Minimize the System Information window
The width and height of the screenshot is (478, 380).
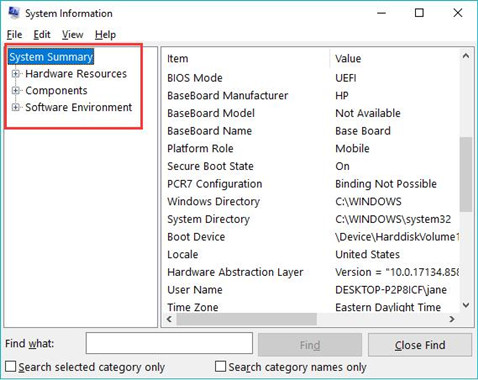[381, 13]
